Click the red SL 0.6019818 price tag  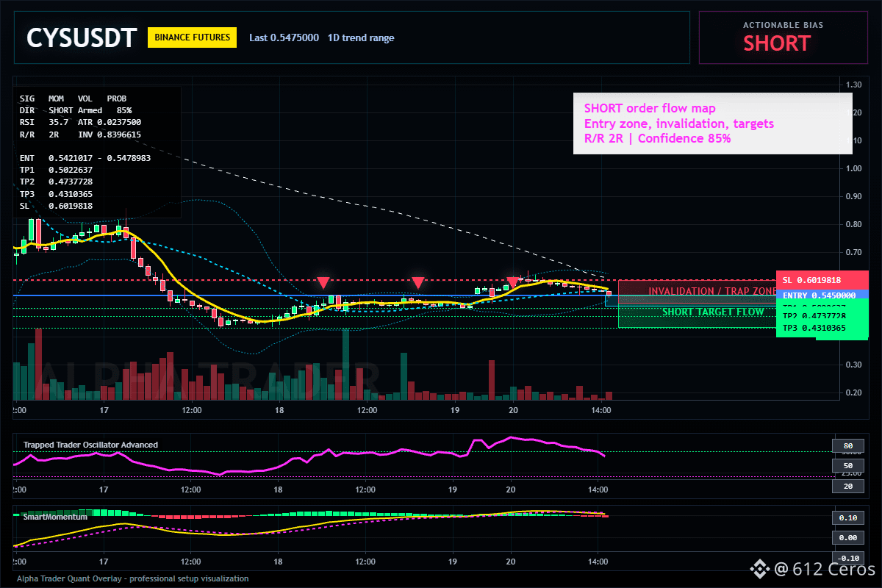tap(822, 280)
